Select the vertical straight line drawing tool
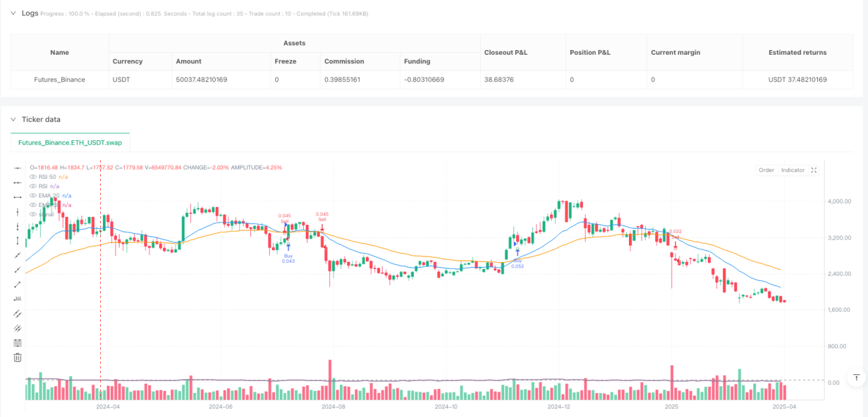The width and height of the screenshot is (868, 417). tap(18, 212)
